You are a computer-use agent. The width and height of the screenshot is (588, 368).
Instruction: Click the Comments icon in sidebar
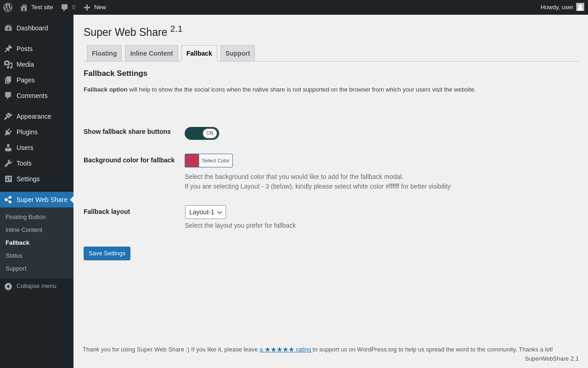[x=8, y=96]
